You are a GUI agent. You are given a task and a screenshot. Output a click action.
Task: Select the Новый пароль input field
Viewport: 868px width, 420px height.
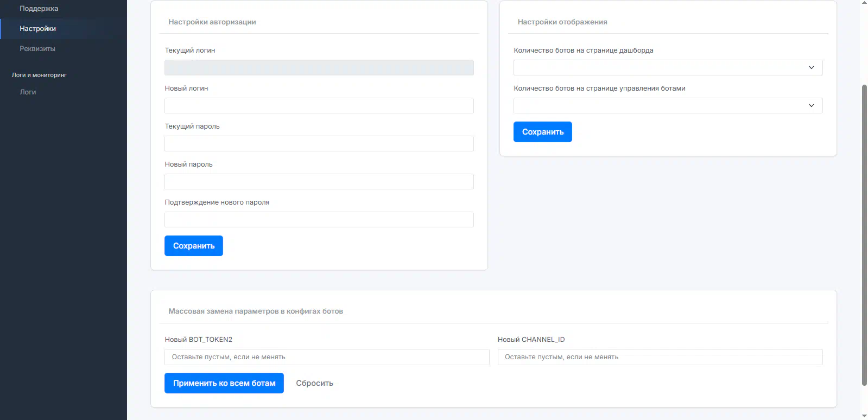(319, 182)
